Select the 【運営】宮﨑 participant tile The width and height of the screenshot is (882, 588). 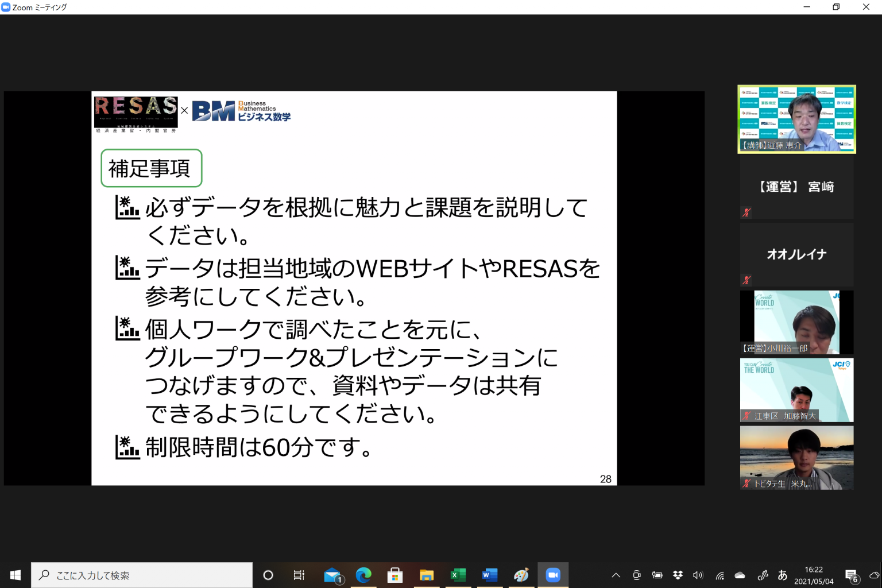(x=796, y=187)
